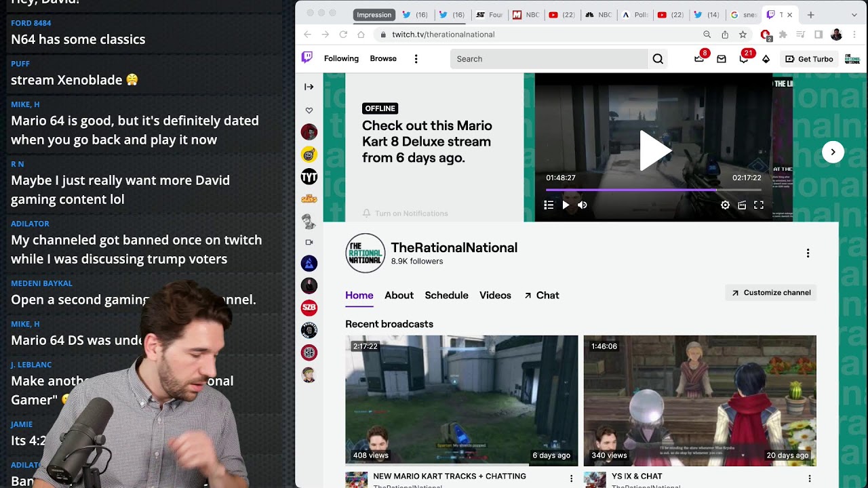Click the Customize channel button
Screen dimensions: 868x488
pyautogui.click(x=771, y=293)
